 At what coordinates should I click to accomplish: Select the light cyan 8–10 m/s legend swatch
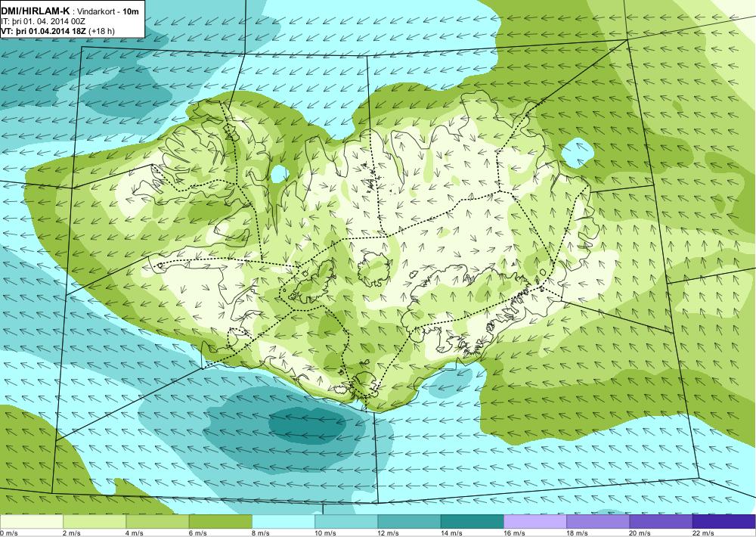283,522
